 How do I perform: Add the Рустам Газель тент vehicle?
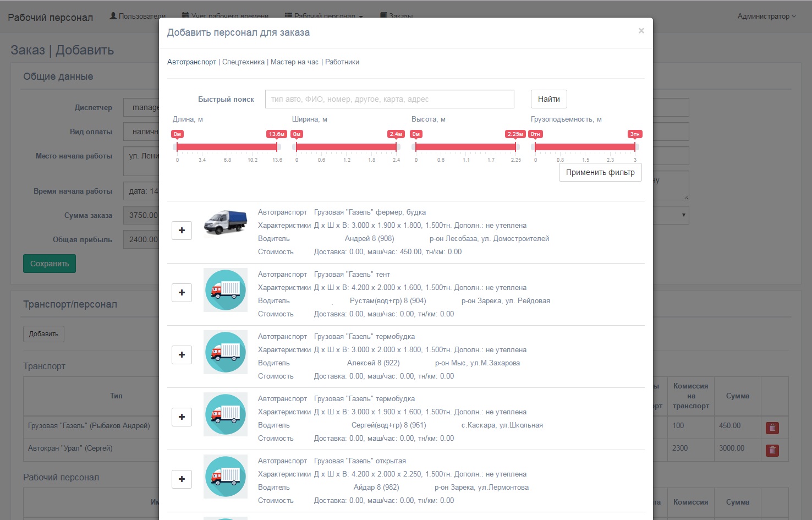[x=182, y=293]
